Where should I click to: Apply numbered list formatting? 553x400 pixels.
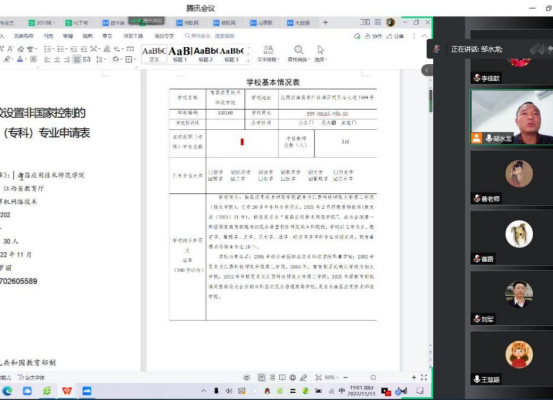[x=60, y=49]
